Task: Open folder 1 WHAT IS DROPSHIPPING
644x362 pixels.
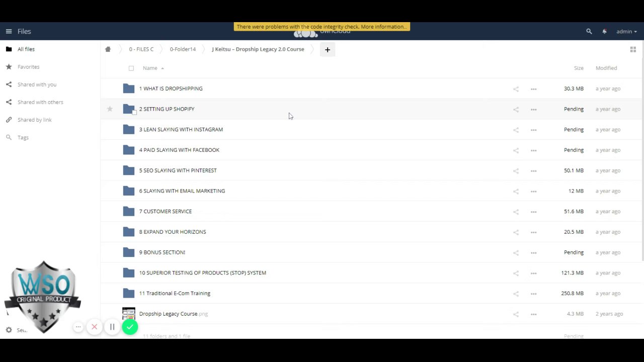Action: (171, 88)
